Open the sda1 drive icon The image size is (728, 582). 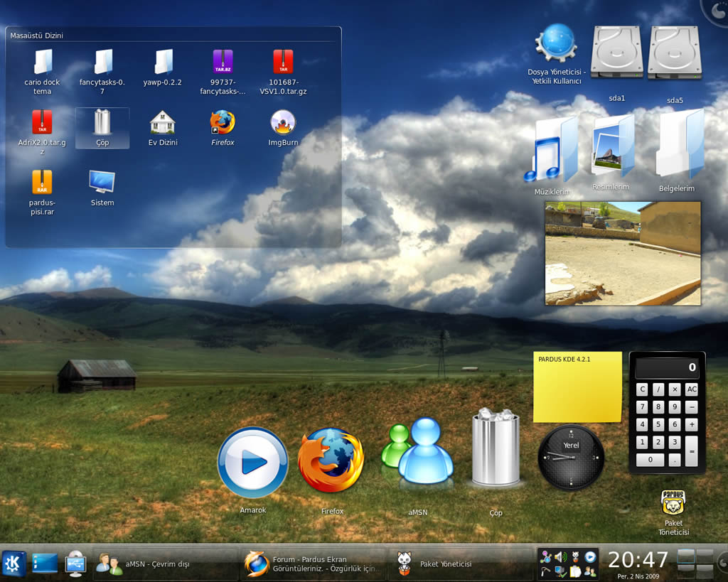click(616, 53)
